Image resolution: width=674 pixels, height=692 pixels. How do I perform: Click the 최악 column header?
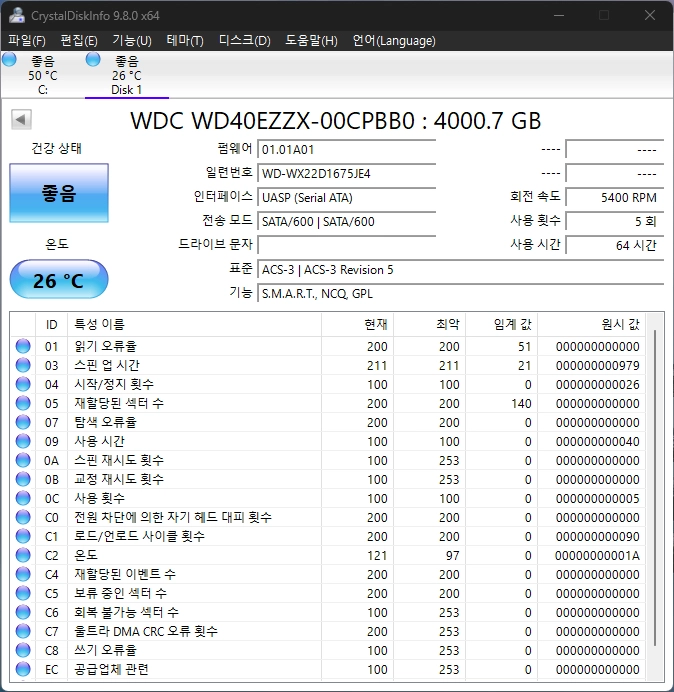[x=429, y=324]
